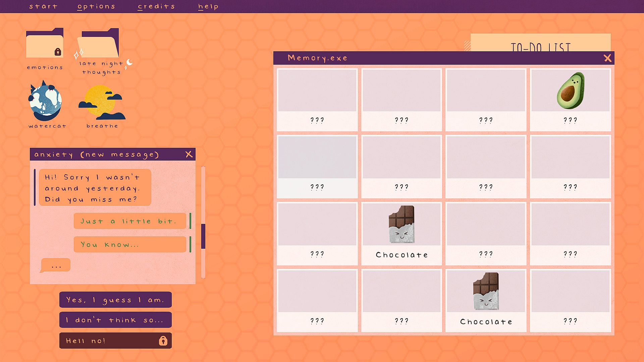Open the locked emotions folder
The width and height of the screenshot is (644, 362).
pyautogui.click(x=45, y=44)
